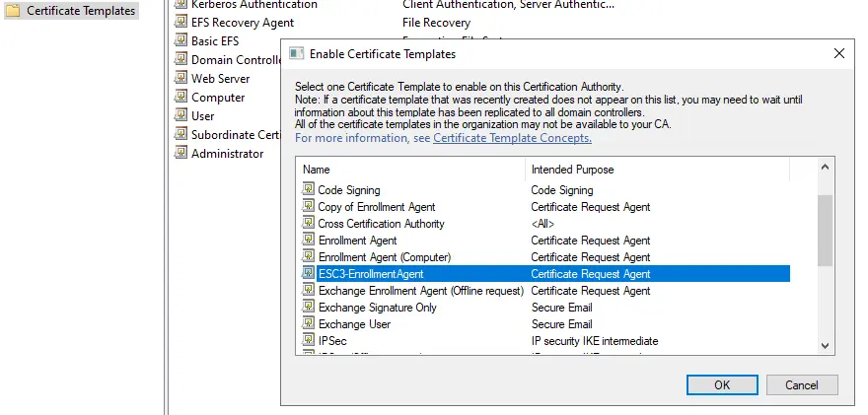Click the template list scroll down arrow

[826, 345]
